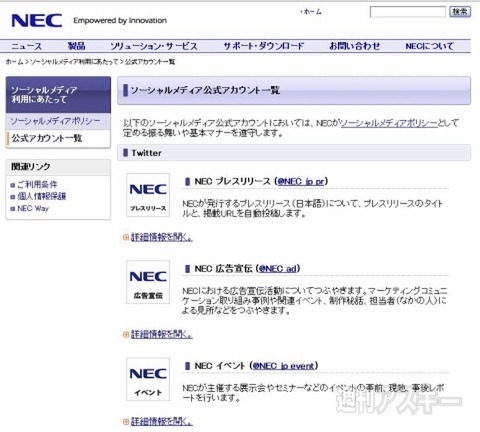Viewport: 480px width, 432px height.
Task: Open the ソリューション・サービス menu
Action: click(x=154, y=46)
